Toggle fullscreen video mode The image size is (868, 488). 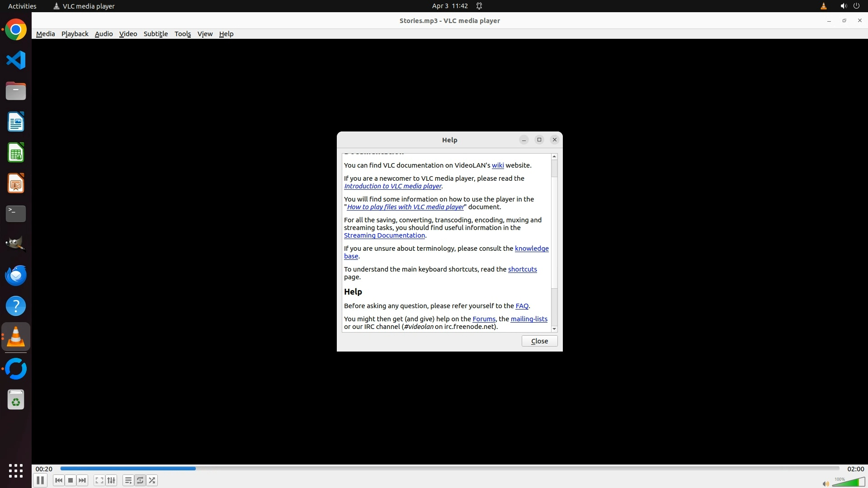pyautogui.click(x=99, y=480)
